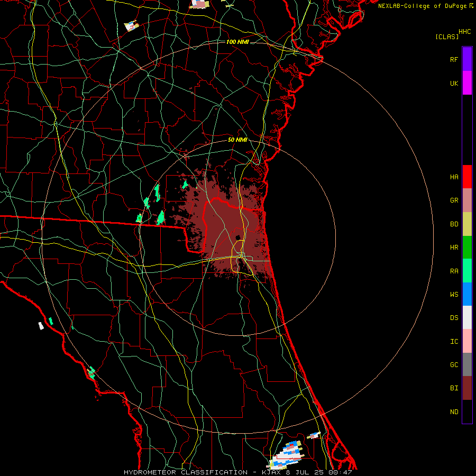The image size is (476, 476).
Task: Click the NEXLAB-College of DuPage credit text
Action: (425, 6)
